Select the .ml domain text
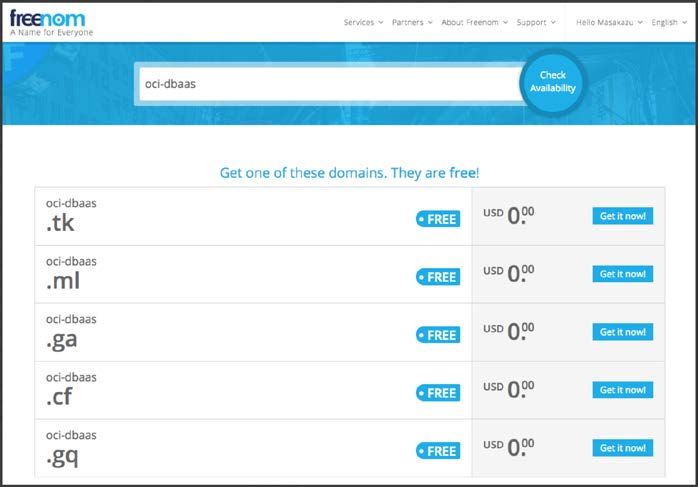 (x=63, y=280)
